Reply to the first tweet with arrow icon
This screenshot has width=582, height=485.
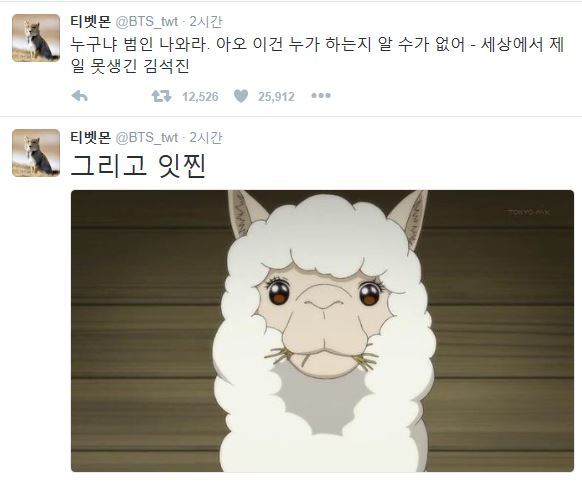(x=79, y=96)
